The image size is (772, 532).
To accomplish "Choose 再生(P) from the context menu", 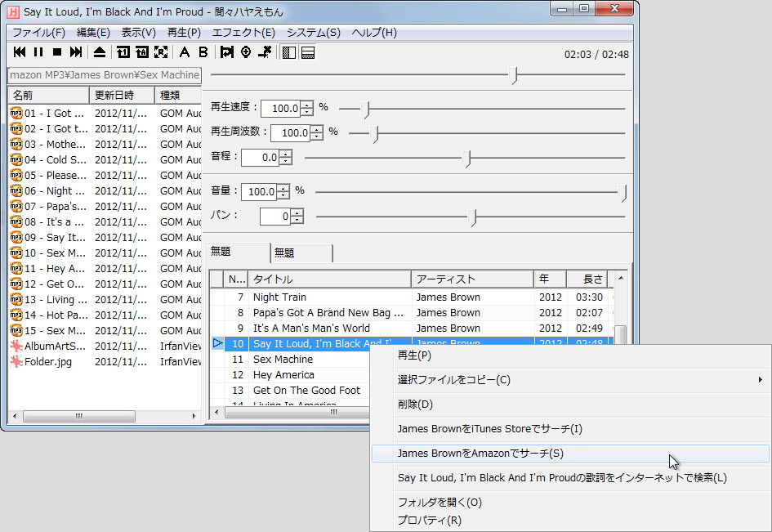I will pos(571,355).
